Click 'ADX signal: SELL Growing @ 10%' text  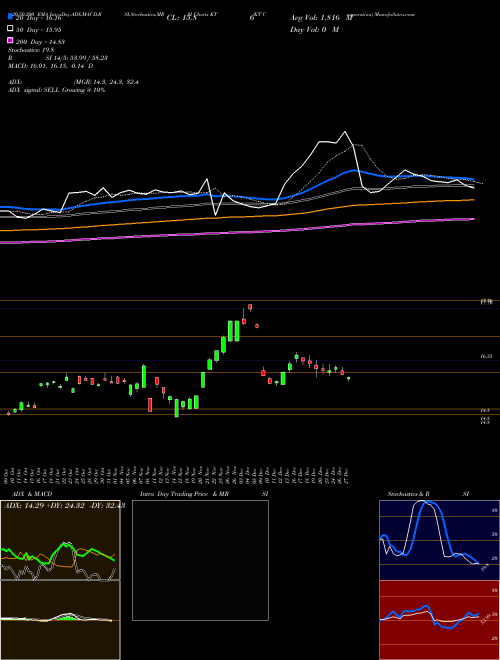[56, 90]
